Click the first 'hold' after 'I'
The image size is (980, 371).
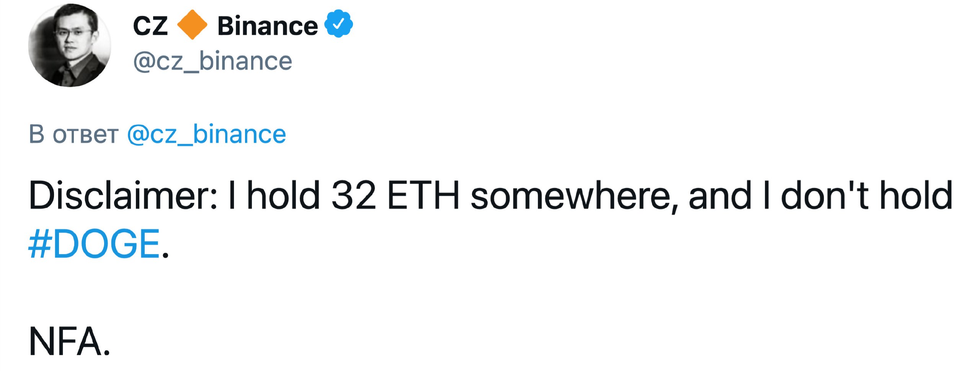click(x=284, y=195)
